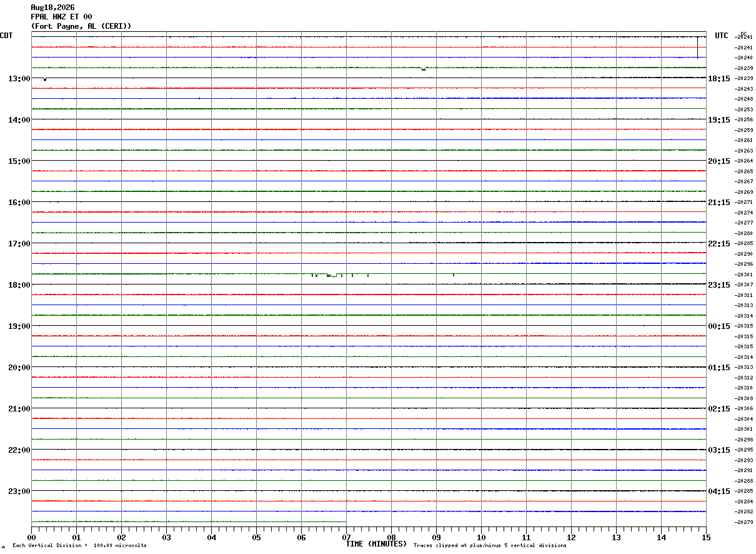Click the tall black spike on first trace

point(698,48)
